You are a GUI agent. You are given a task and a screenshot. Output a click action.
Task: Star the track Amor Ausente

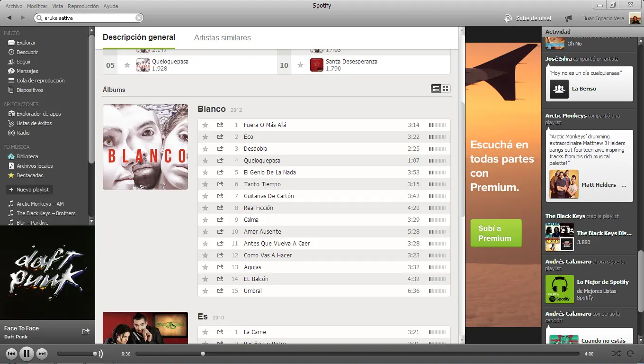click(205, 232)
